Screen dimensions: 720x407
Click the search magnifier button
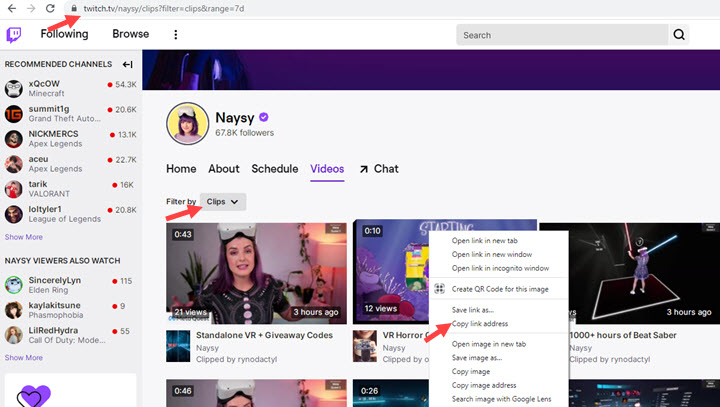pos(679,35)
